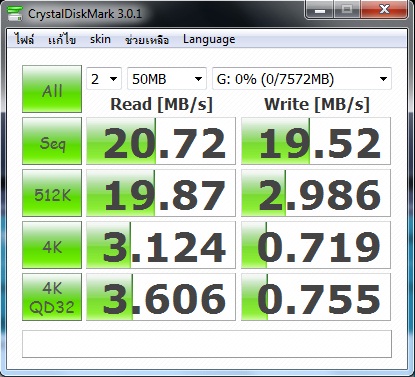415x377 pixels.
Task: Click the 4K QD32 read result 3.606
Action: (161, 297)
